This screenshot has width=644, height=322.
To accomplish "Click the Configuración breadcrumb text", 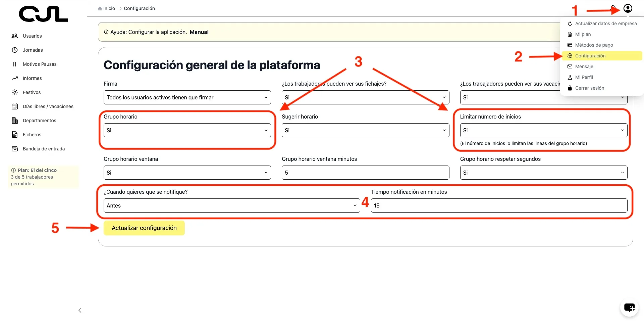I will click(139, 8).
